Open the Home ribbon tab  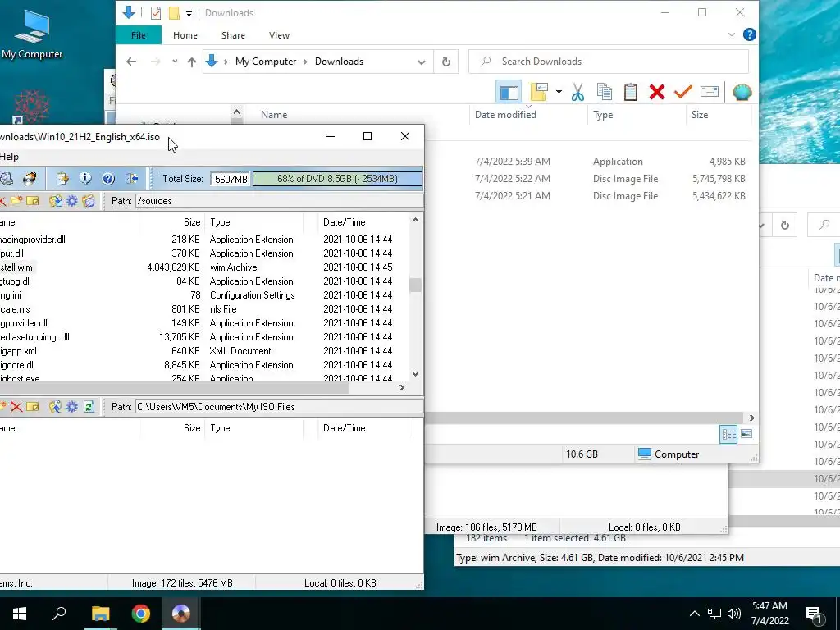click(185, 35)
